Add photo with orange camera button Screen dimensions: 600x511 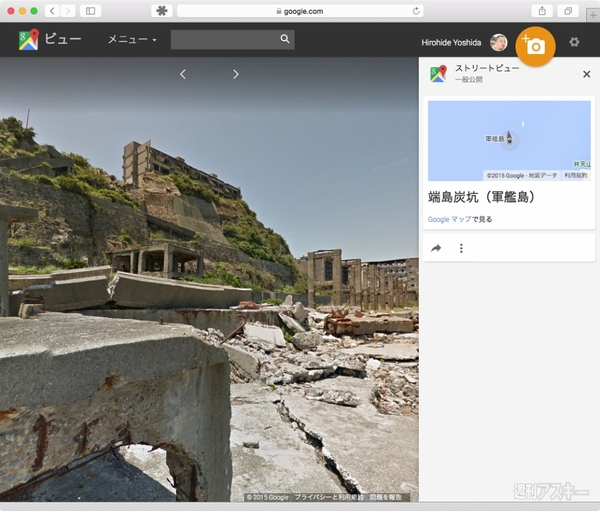(535, 46)
